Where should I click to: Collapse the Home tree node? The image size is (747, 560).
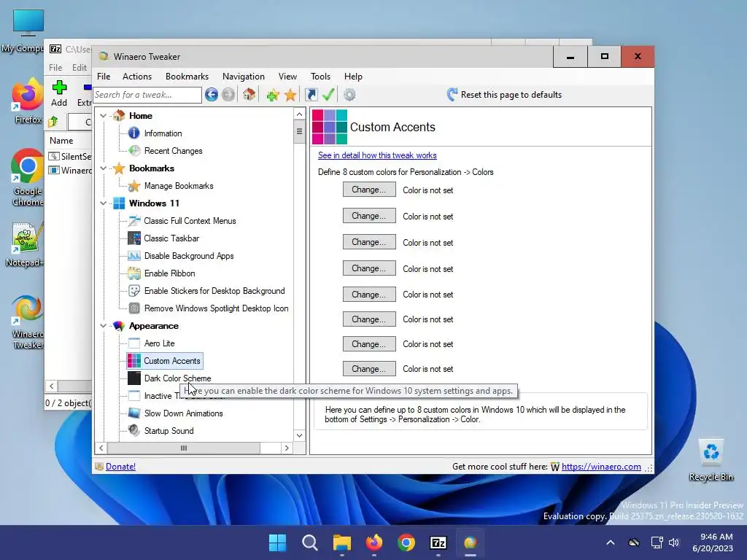(x=103, y=116)
